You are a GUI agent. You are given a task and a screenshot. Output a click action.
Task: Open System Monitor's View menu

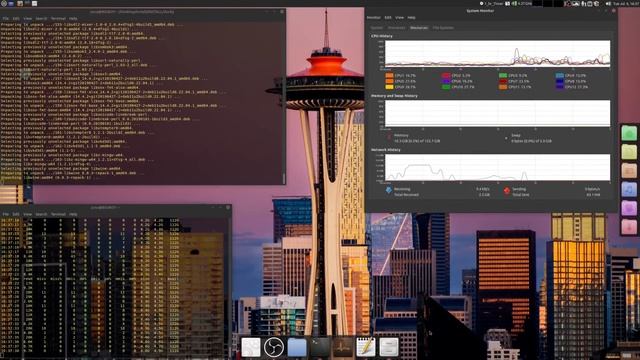pos(400,18)
